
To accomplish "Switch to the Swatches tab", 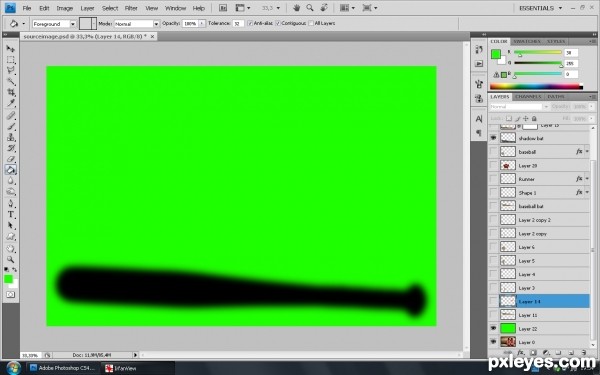I will [x=527, y=41].
